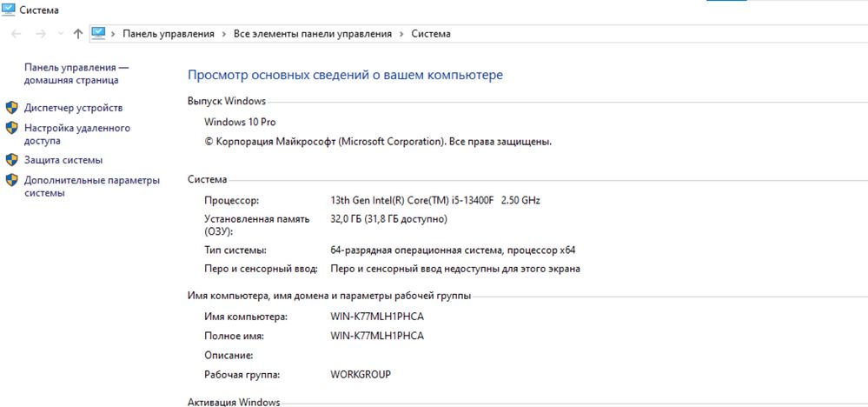Open recent locations dropdown chevron

pos(61,34)
